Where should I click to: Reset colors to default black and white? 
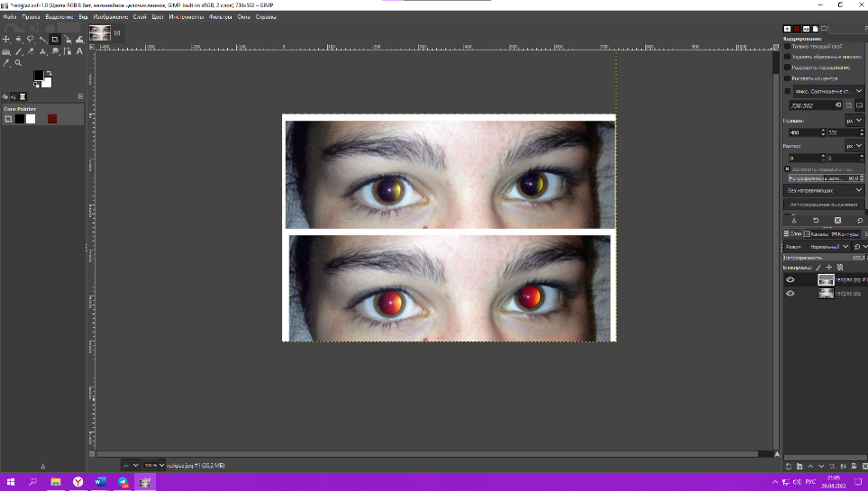click(x=36, y=86)
